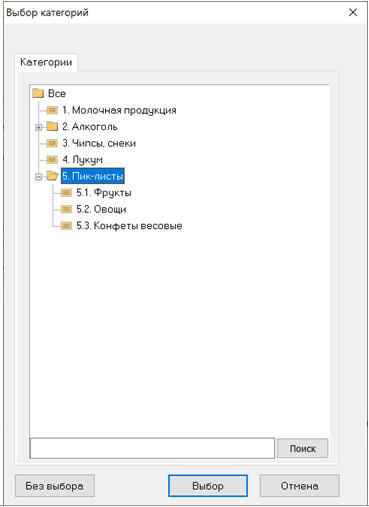Click the icon beside 4. Лукум
This screenshot has height=507, width=369.
(52, 160)
